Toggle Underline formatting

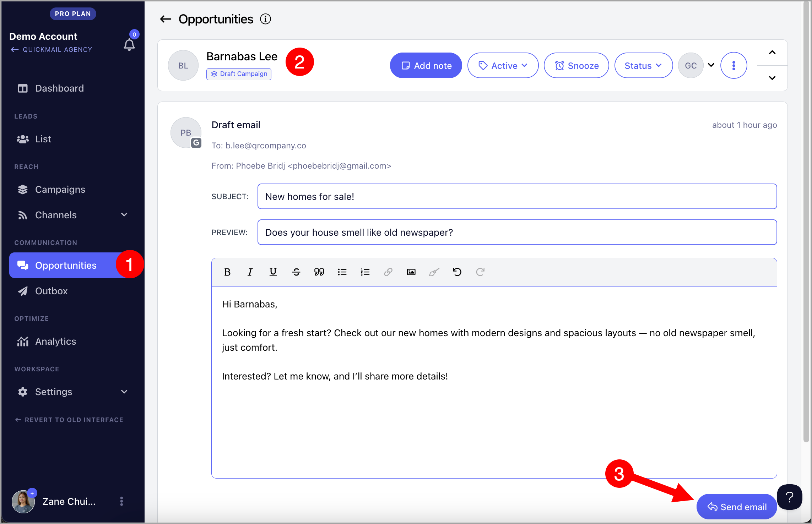click(273, 272)
